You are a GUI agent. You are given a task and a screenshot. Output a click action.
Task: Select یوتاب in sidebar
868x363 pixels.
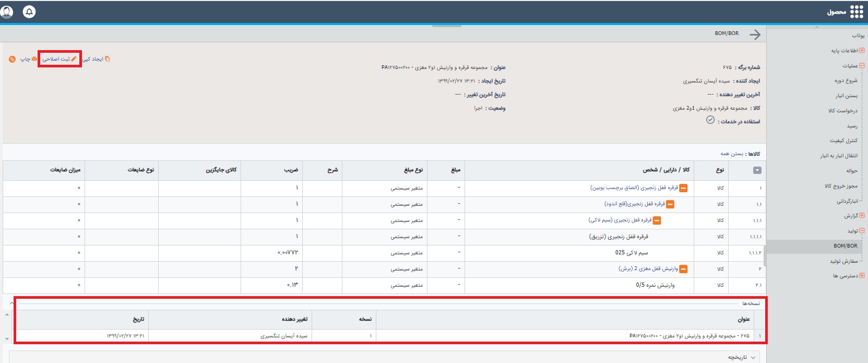click(x=858, y=36)
